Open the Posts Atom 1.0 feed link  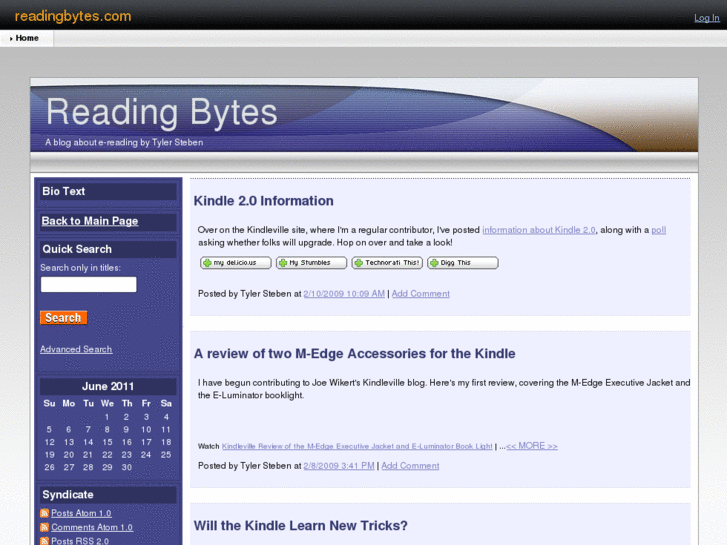tap(81, 513)
